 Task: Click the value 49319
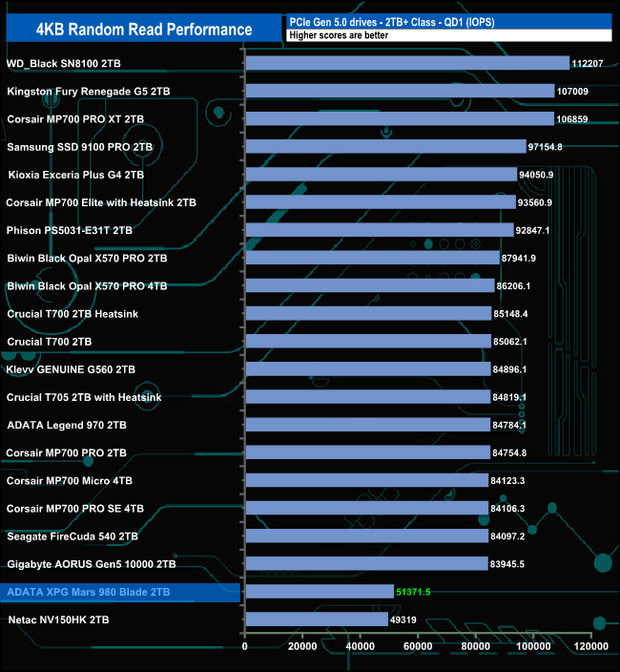tap(403, 619)
